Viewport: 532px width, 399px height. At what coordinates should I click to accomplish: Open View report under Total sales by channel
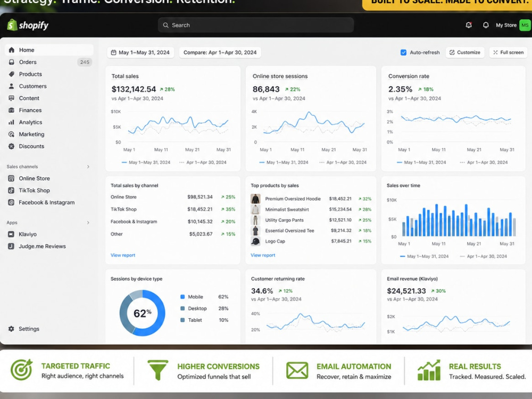point(123,255)
